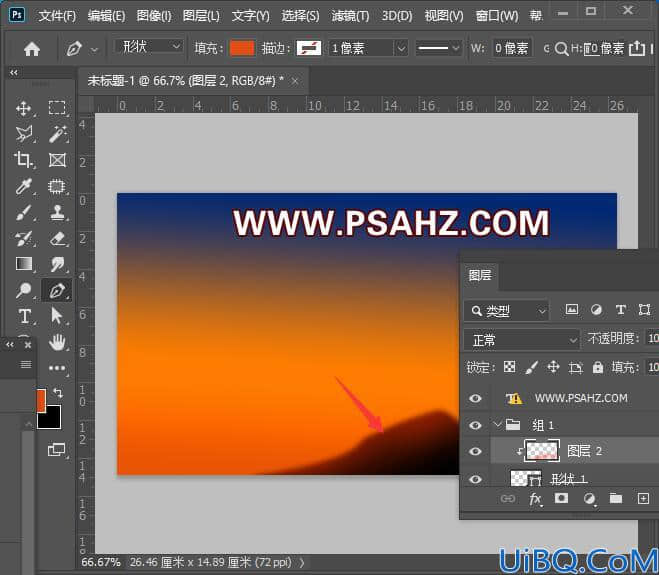Add a layer mask

click(x=561, y=499)
